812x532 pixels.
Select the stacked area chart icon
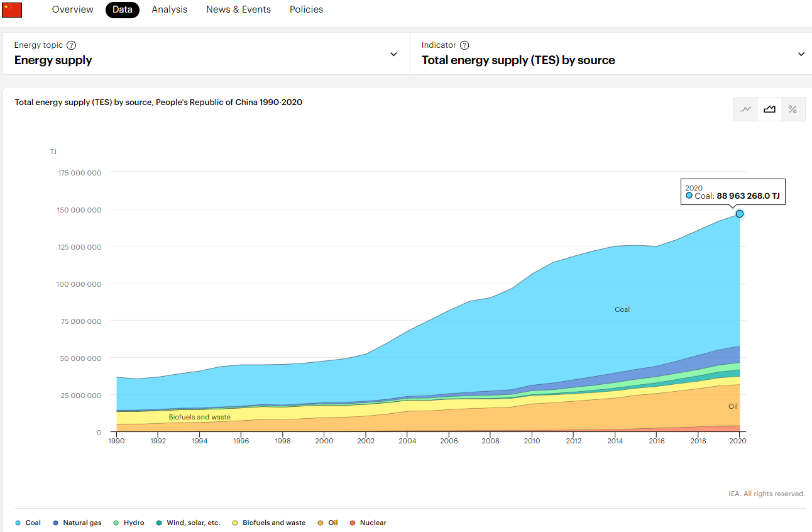point(769,109)
